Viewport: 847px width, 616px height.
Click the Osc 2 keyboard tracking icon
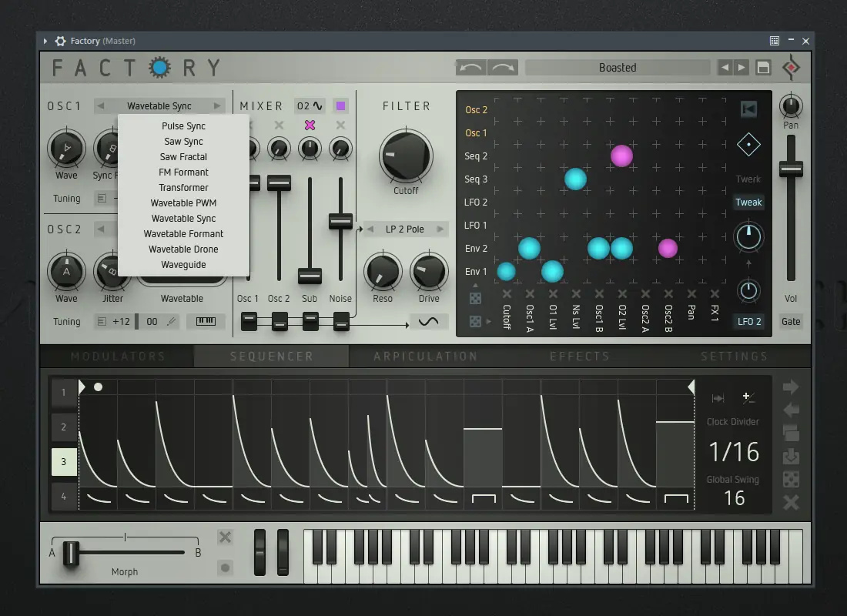206,322
